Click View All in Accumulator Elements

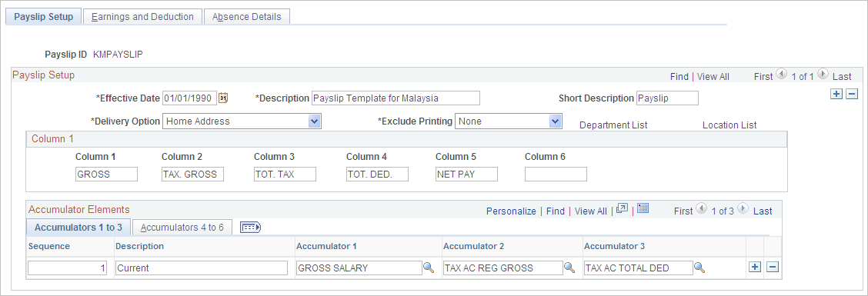pos(591,211)
